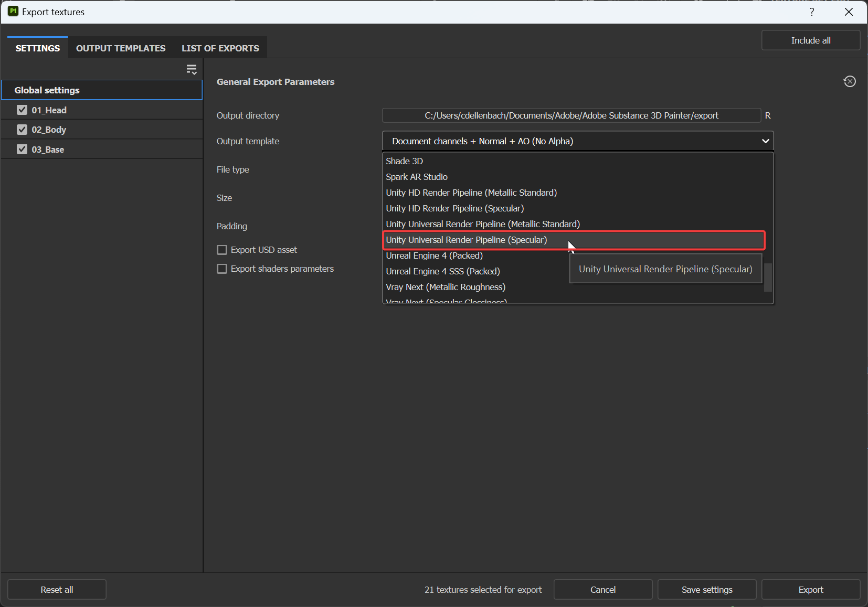Screen dimensions: 868x607
Task: Reset General Export Parameters using the circled-X icon
Action: pyautogui.click(x=850, y=81)
